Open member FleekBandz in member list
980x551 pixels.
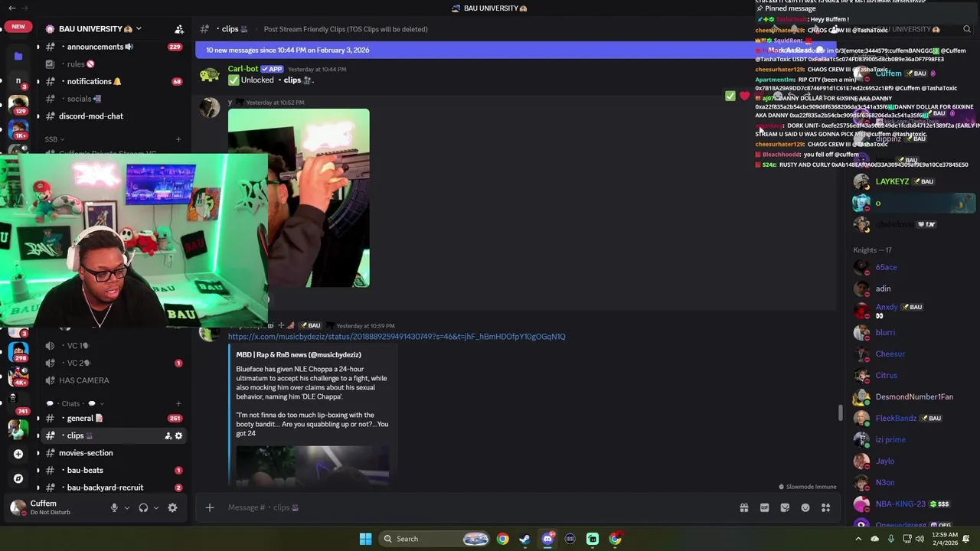896,419
